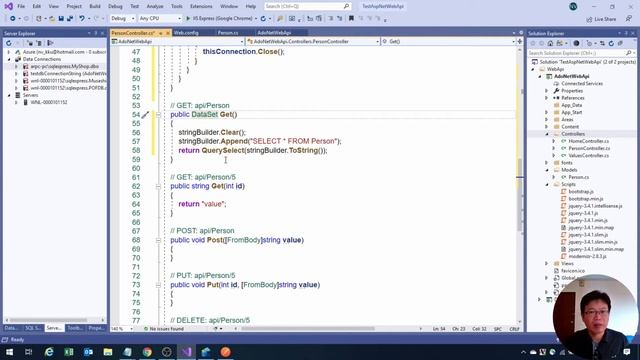
Task: Click the editor horizontal scrollbar
Action: click(307, 329)
